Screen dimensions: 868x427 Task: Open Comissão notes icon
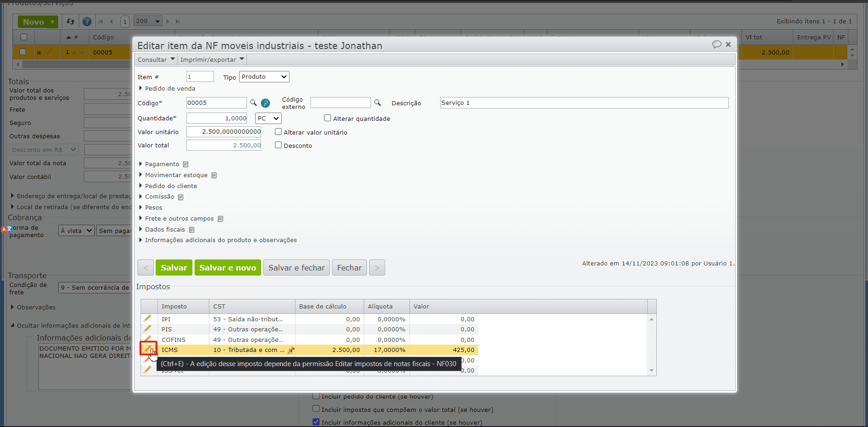180,197
